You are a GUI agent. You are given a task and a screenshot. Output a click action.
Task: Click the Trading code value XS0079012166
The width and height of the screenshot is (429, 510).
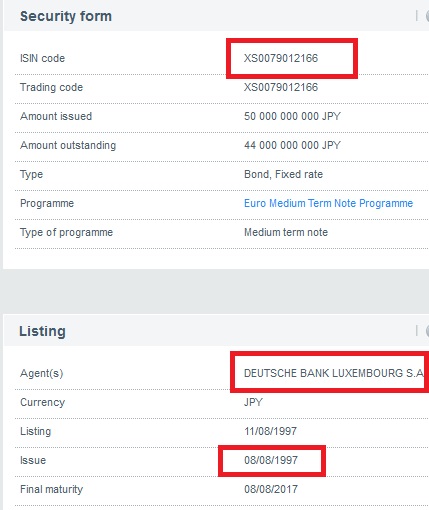281,87
